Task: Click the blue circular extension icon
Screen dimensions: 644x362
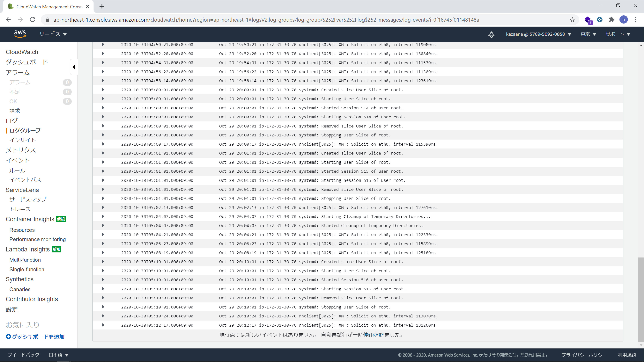Action: pos(599,19)
